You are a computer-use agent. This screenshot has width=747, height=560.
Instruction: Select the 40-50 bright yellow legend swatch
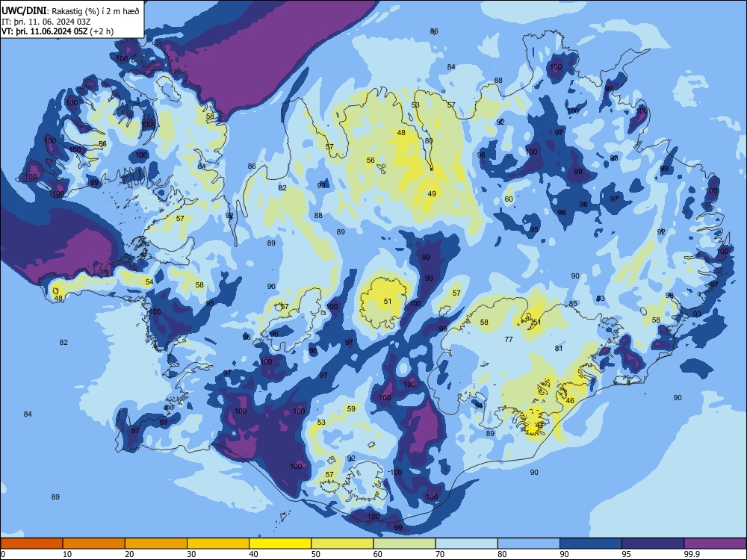tap(280, 544)
